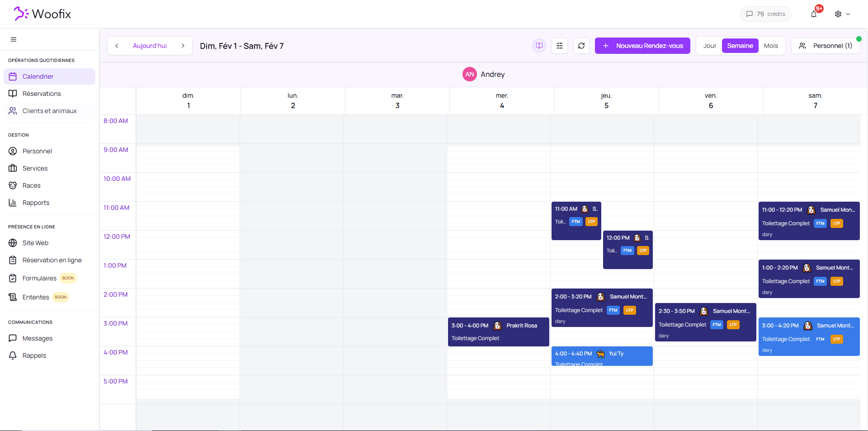
Task: Click the open book icon in toolbar
Action: point(539,46)
